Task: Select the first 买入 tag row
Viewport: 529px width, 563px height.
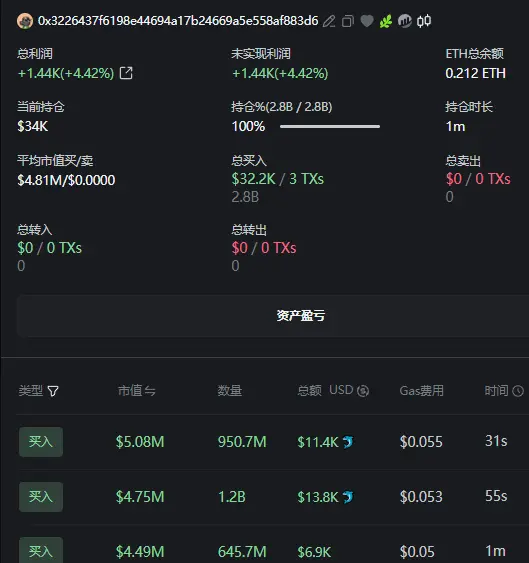Action: click(41, 442)
